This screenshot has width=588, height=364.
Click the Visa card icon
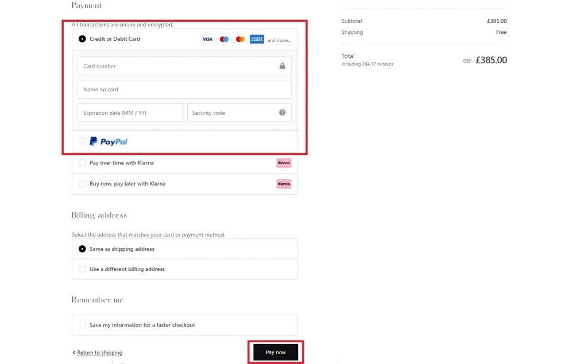pos(207,40)
